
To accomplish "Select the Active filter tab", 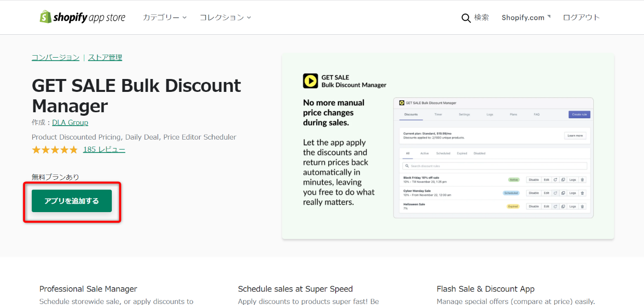I will tap(425, 153).
